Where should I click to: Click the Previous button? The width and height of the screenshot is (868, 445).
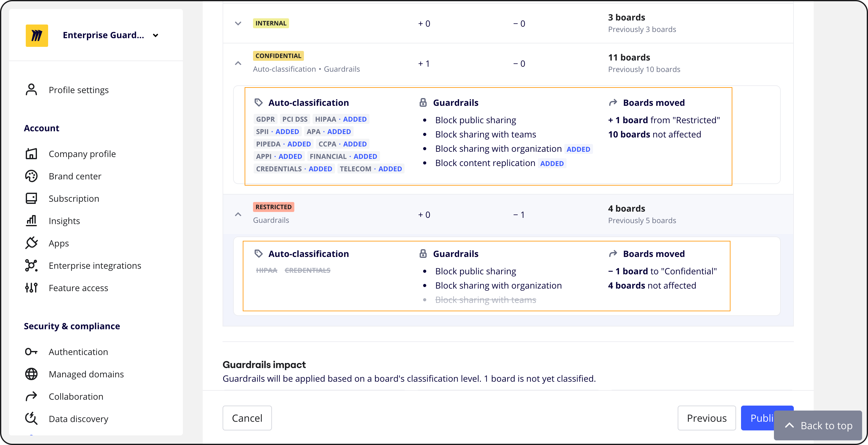pos(706,418)
